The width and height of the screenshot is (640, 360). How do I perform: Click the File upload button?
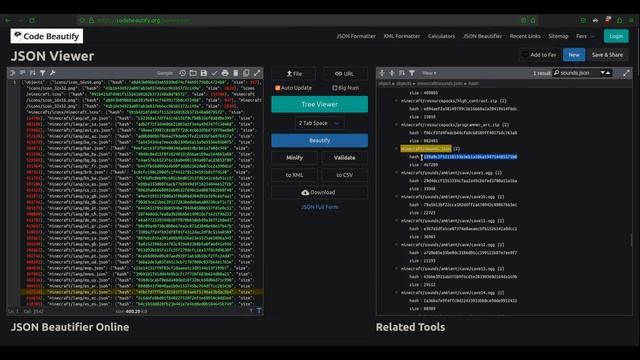(294, 73)
